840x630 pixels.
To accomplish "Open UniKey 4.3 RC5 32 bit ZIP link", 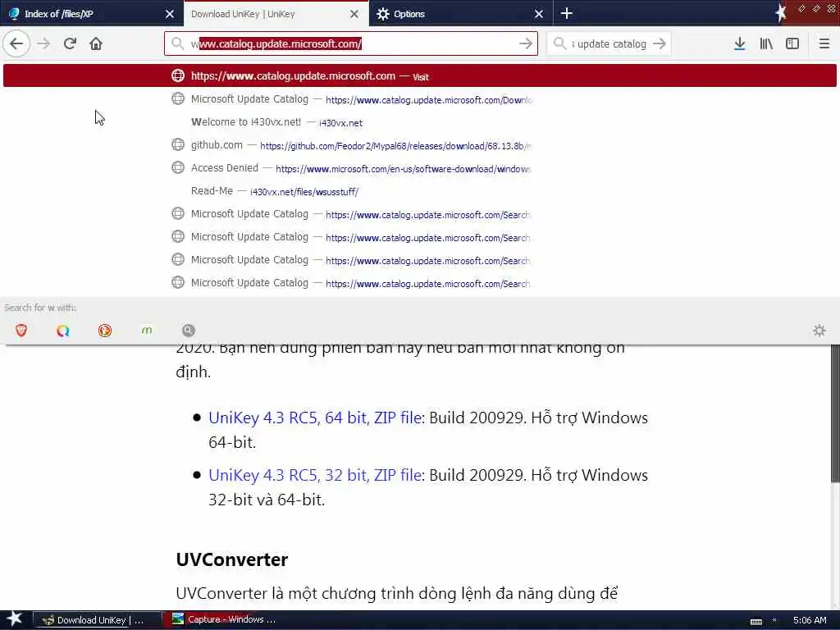I will coord(315,475).
